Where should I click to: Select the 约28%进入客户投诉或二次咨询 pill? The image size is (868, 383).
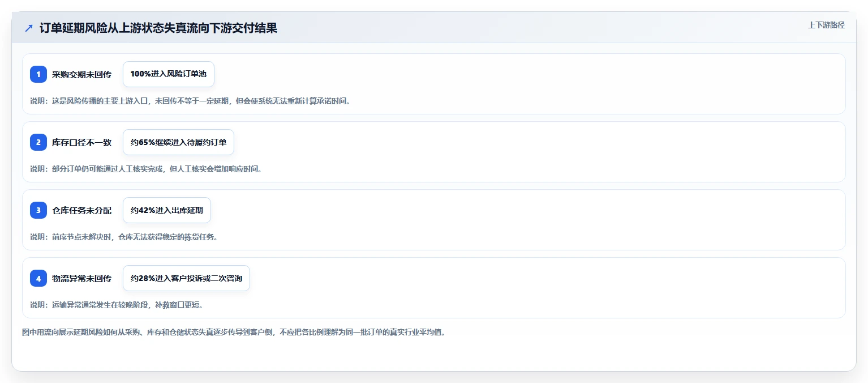tap(186, 278)
